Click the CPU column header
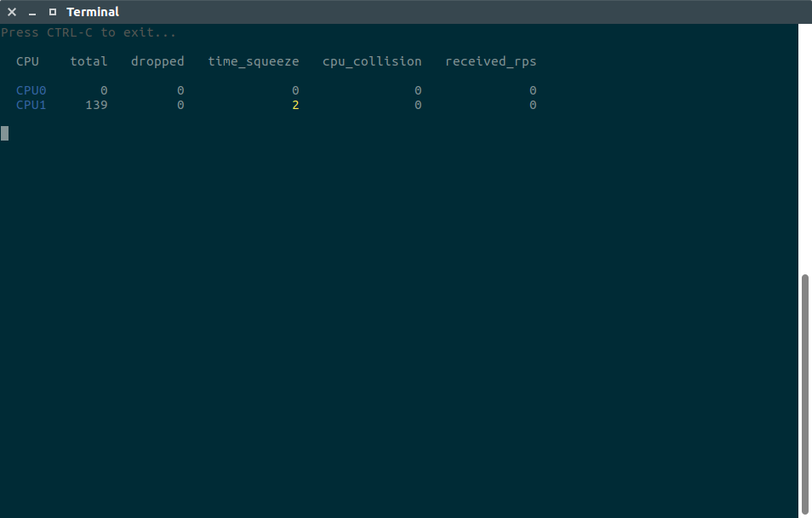This screenshot has height=518, width=812. pos(27,61)
